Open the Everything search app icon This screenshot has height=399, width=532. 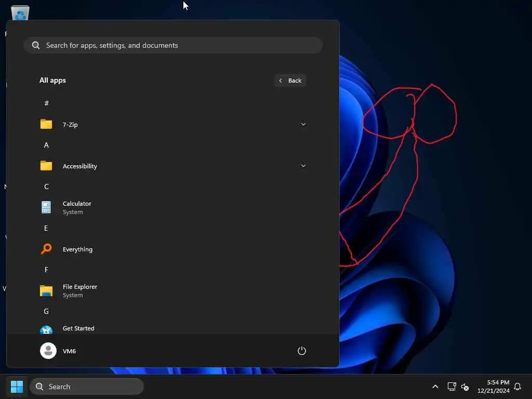(46, 249)
